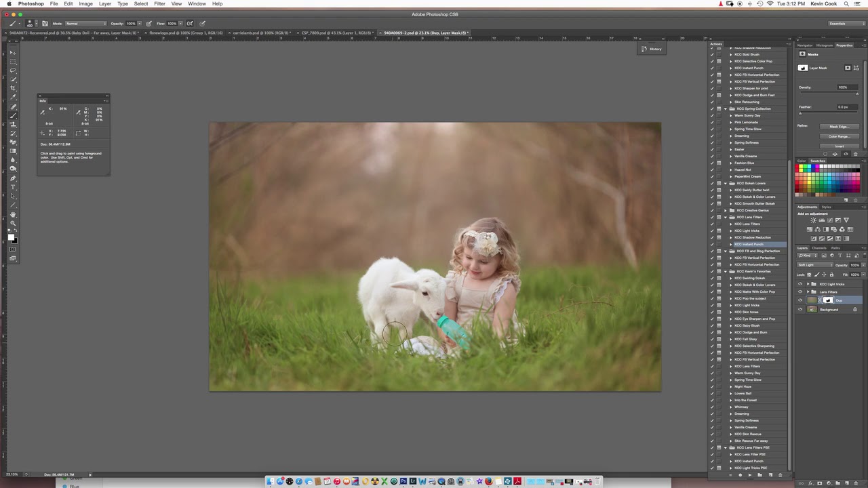
Task: Switch to the carrielamb.psd document tab
Action: (x=261, y=33)
